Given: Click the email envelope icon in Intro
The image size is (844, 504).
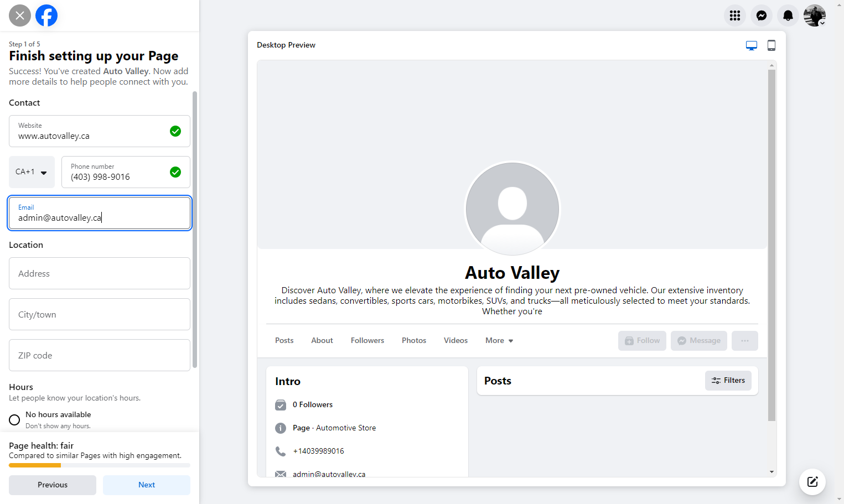Looking at the screenshot, I should point(281,474).
